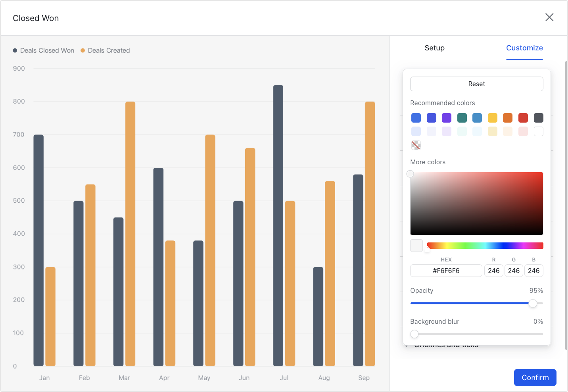The image size is (568, 392).
Task: Click the rainbow hue slider bar
Action: 485,246
